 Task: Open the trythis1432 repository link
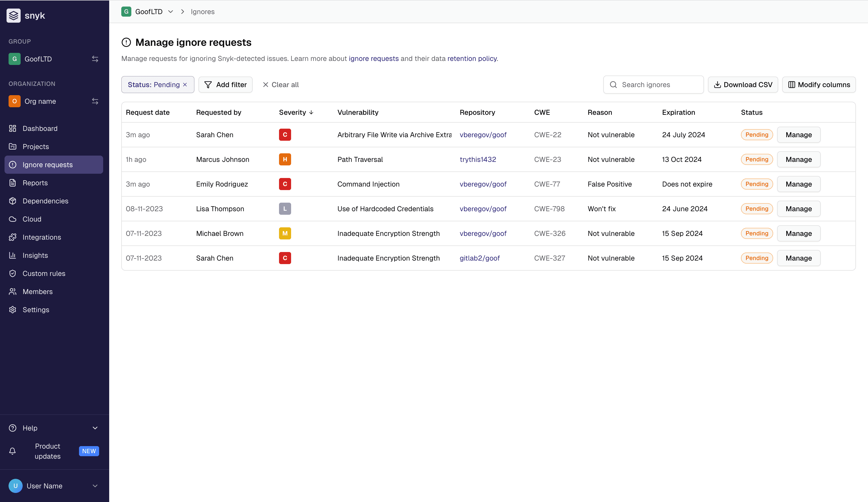(478, 159)
